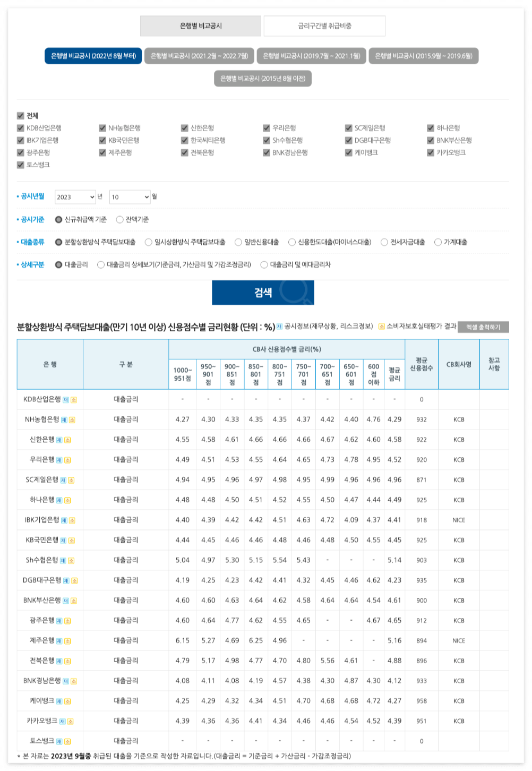Select 신용한도대출(마이너스대출) loan type

[x=292, y=242]
